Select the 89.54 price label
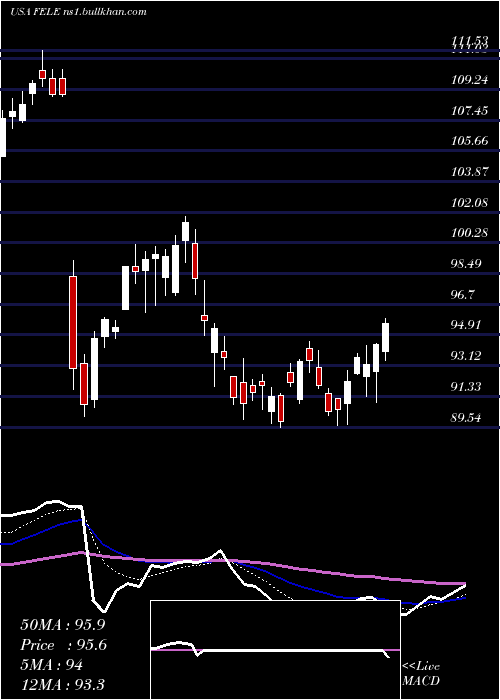 click(x=467, y=418)
